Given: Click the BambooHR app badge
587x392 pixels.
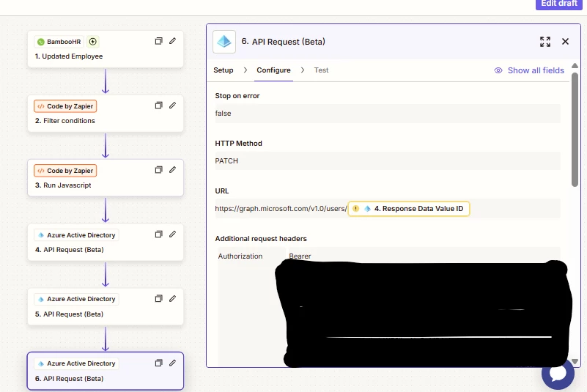Looking at the screenshot, I should [59, 42].
